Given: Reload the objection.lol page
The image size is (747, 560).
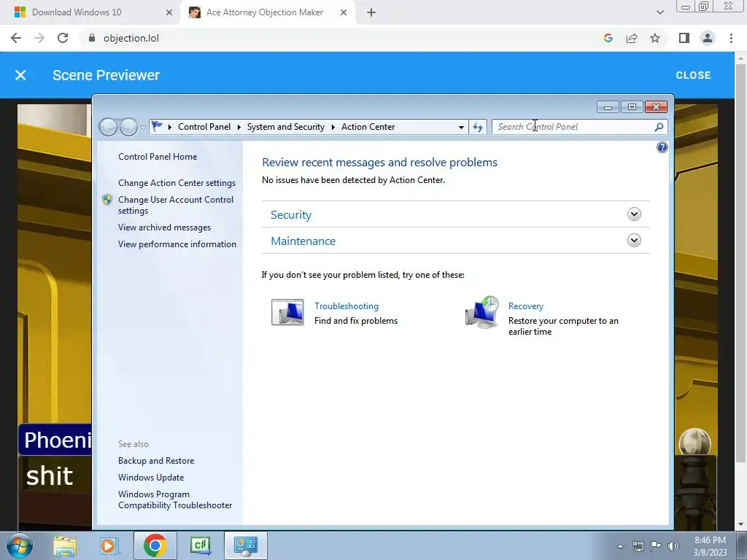Looking at the screenshot, I should coord(63,38).
